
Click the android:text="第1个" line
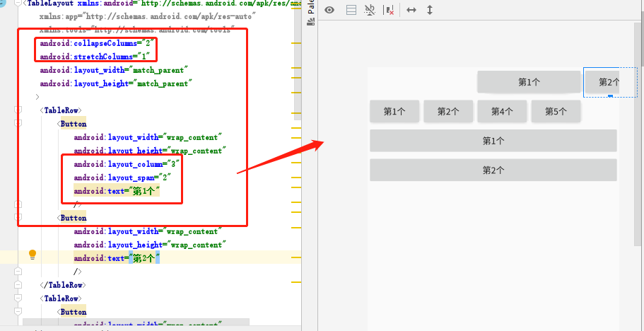[x=117, y=191]
